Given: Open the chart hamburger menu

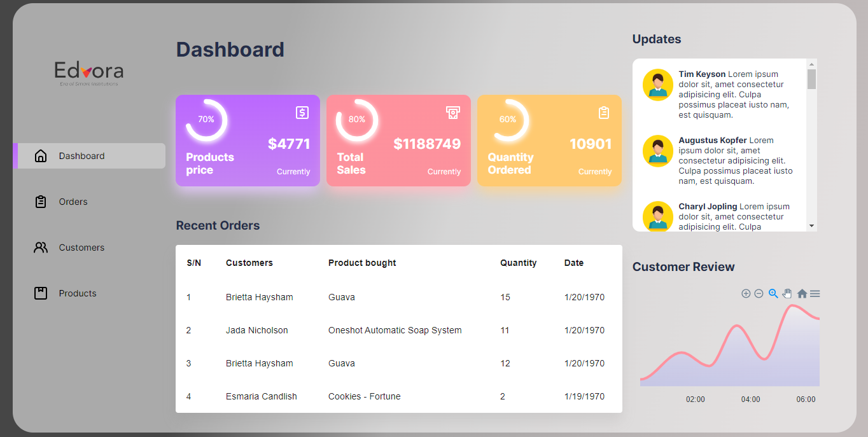Looking at the screenshot, I should point(815,293).
